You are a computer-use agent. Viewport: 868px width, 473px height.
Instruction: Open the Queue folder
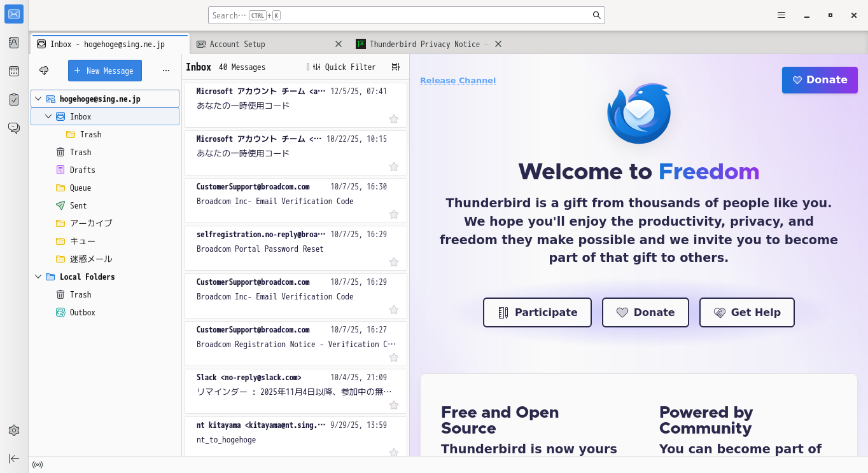(x=105, y=188)
